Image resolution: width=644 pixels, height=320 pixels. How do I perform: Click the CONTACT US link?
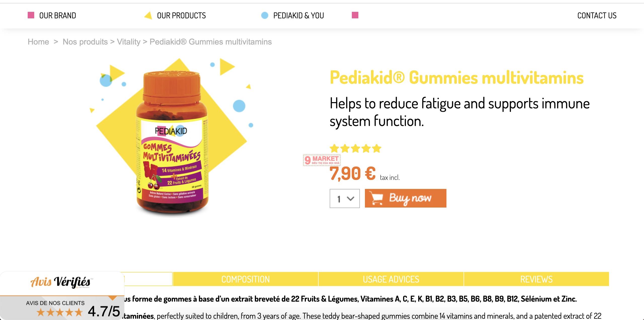(597, 16)
